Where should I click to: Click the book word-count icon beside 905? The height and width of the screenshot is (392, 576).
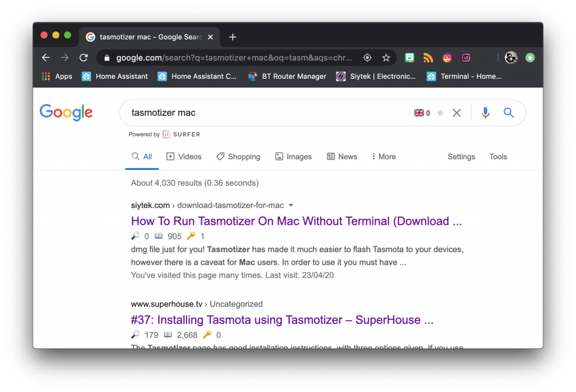coord(159,236)
